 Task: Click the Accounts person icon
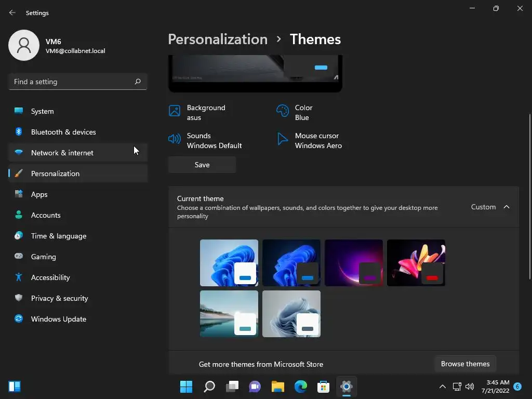(19, 215)
